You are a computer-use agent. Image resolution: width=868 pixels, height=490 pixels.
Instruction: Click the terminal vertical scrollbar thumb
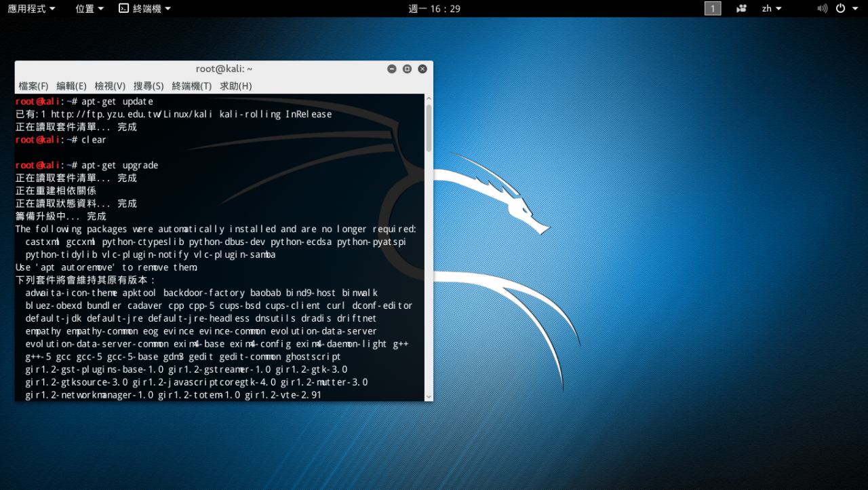click(429, 128)
